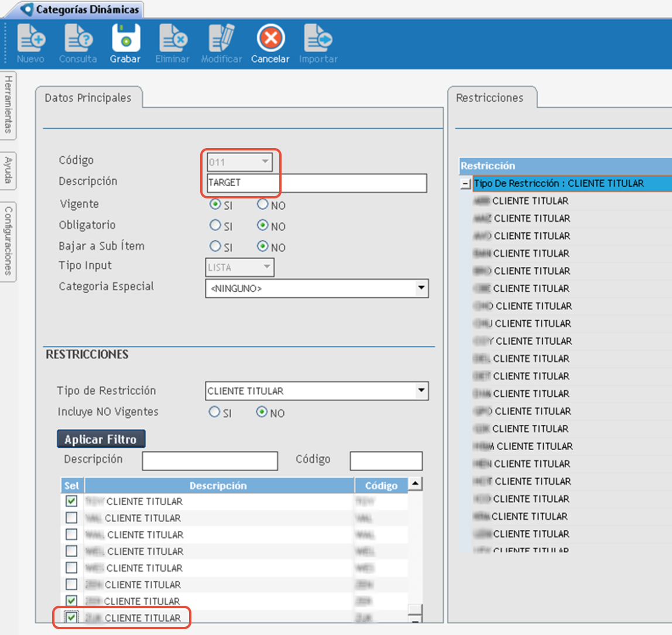This screenshot has width=672, height=635.
Task: Click the Modificar toolbar icon
Action: click(222, 43)
